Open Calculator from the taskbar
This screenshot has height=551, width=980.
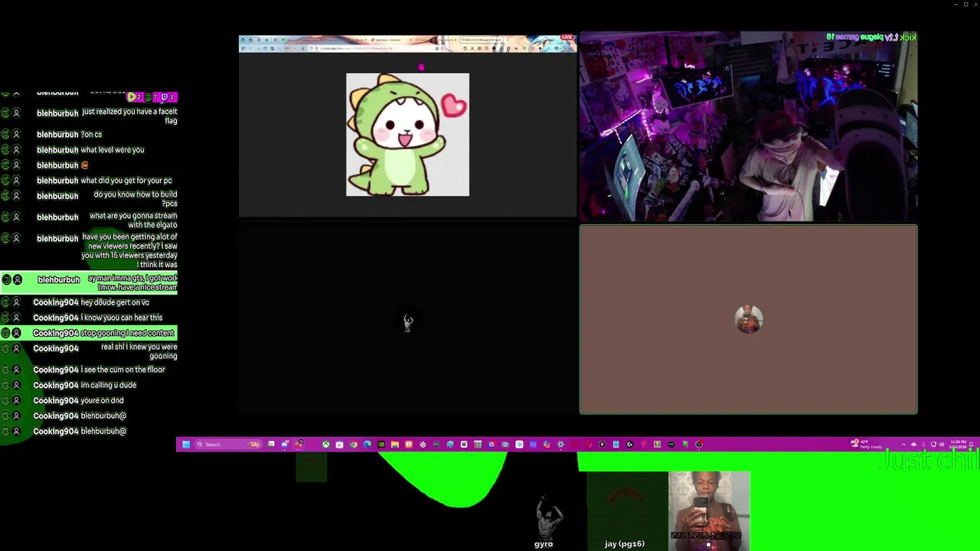(478, 444)
